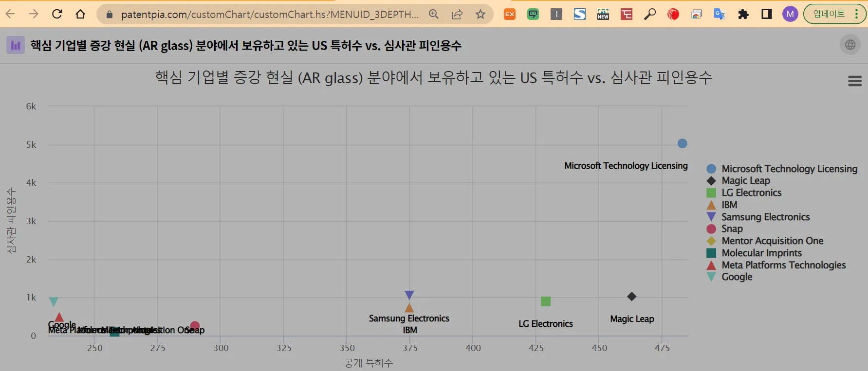Image resolution: width=868 pixels, height=371 pixels.
Task: Bookmark this page with the star
Action: pyautogui.click(x=480, y=14)
